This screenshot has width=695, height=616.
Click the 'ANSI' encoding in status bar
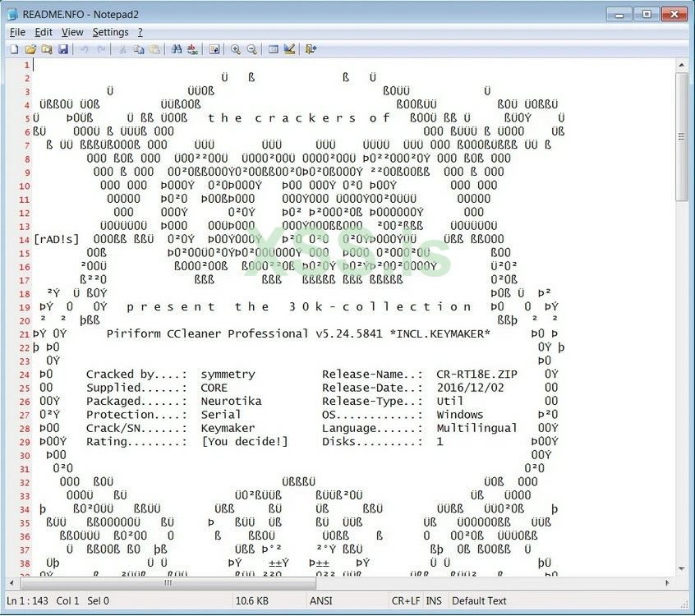pyautogui.click(x=321, y=601)
